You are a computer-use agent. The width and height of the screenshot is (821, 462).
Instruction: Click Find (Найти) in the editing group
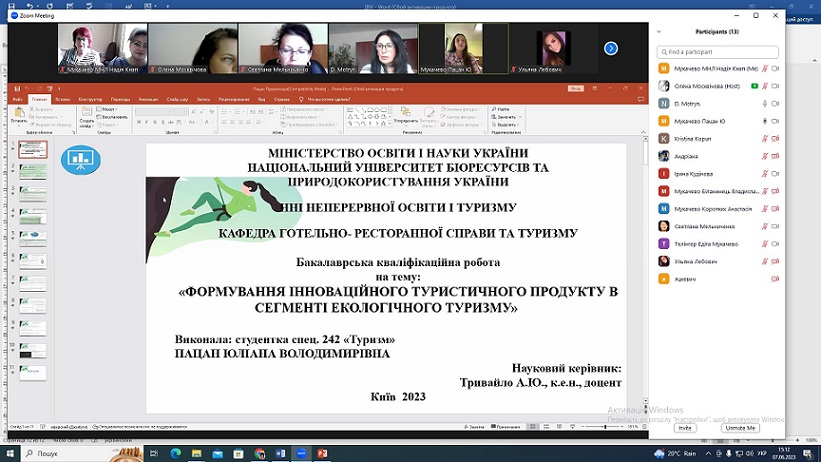[501, 109]
